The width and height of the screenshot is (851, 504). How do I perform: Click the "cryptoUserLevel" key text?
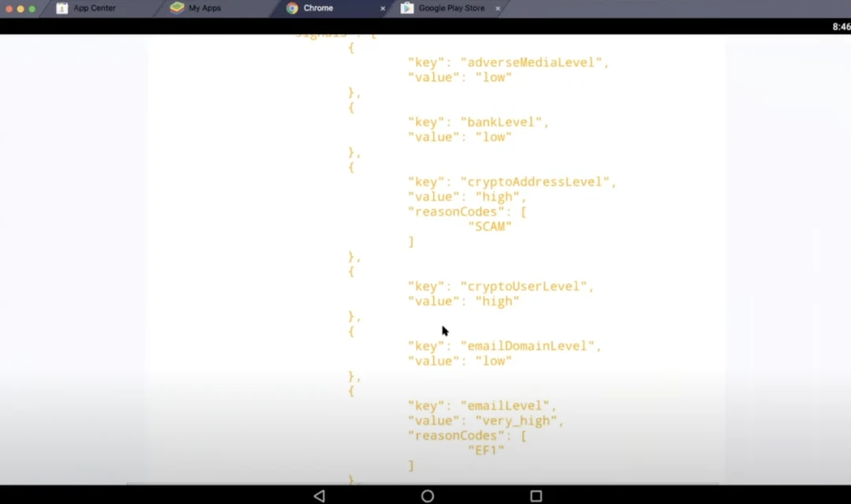coord(524,287)
